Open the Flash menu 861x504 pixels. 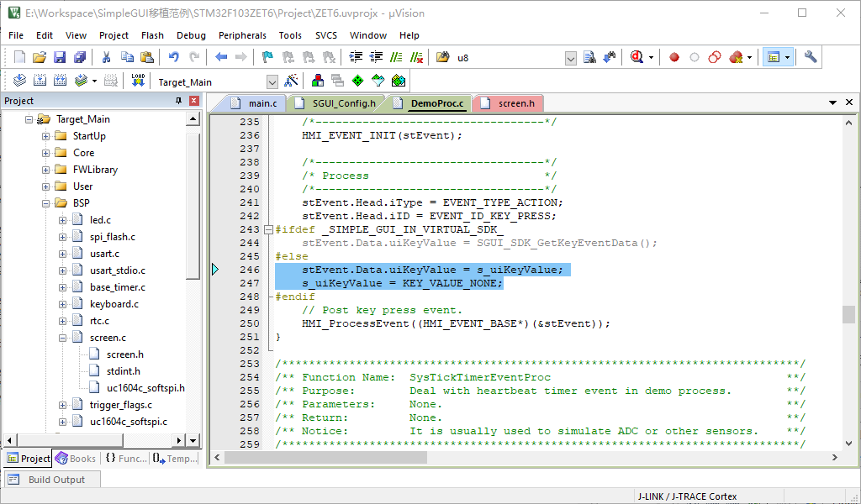[x=152, y=35]
